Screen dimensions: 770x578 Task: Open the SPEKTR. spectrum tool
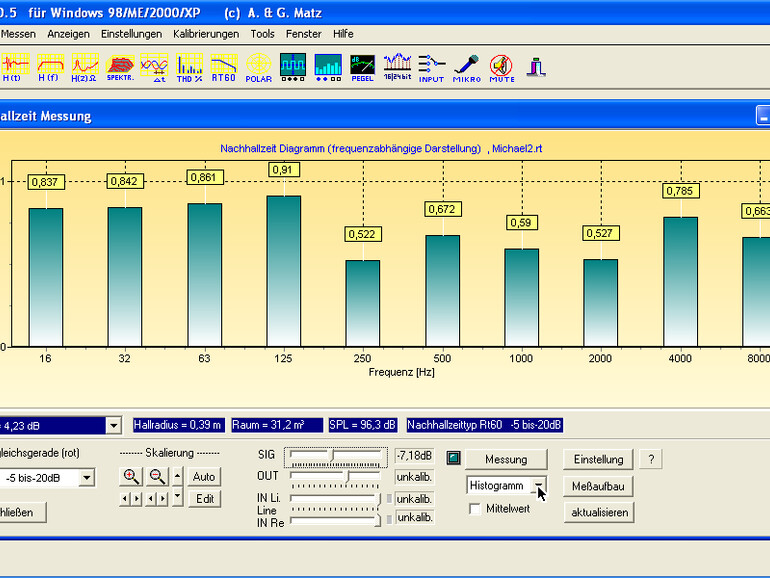tap(119, 67)
